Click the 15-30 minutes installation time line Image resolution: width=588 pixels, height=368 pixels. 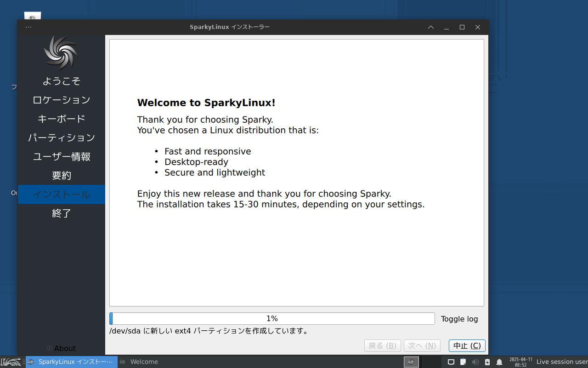(x=281, y=204)
